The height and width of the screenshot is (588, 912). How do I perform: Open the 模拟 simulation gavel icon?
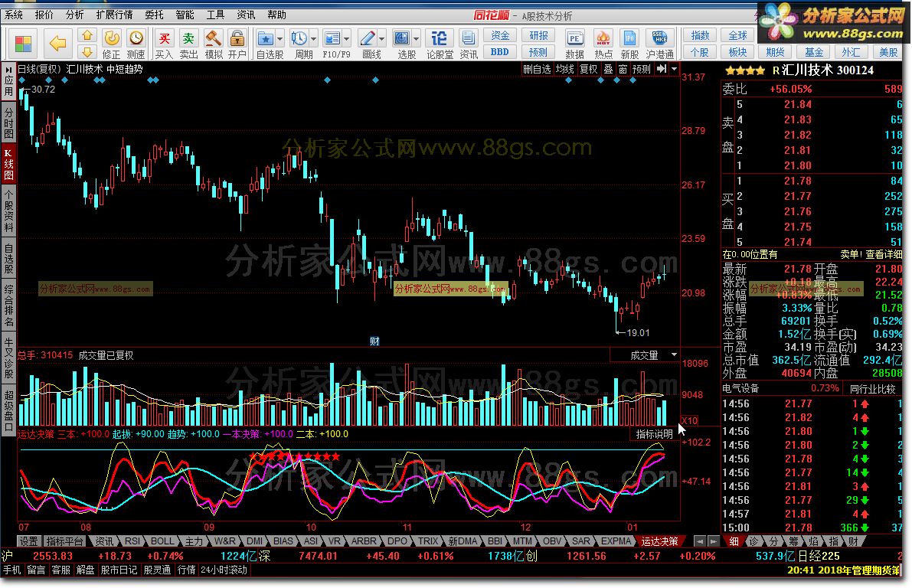tap(214, 44)
